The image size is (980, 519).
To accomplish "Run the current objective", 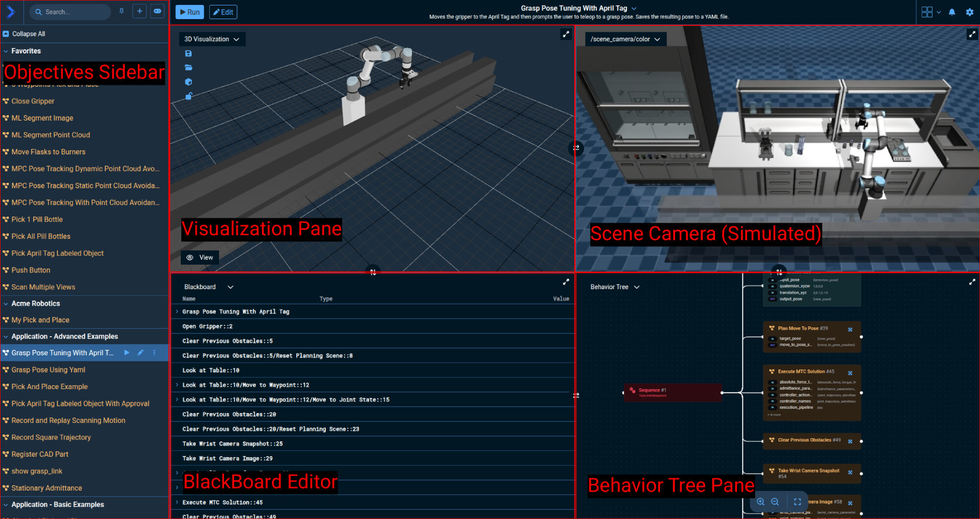I will click(x=189, y=12).
